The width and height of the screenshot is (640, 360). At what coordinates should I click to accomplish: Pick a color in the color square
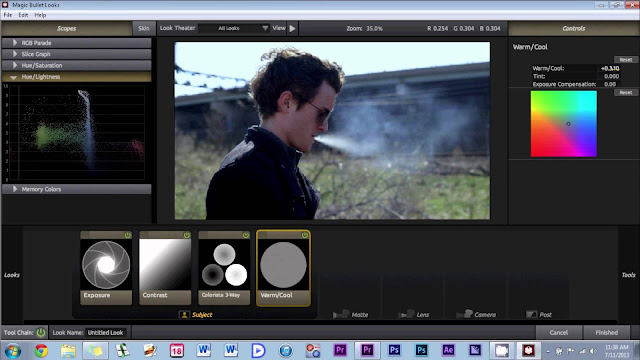[x=564, y=124]
